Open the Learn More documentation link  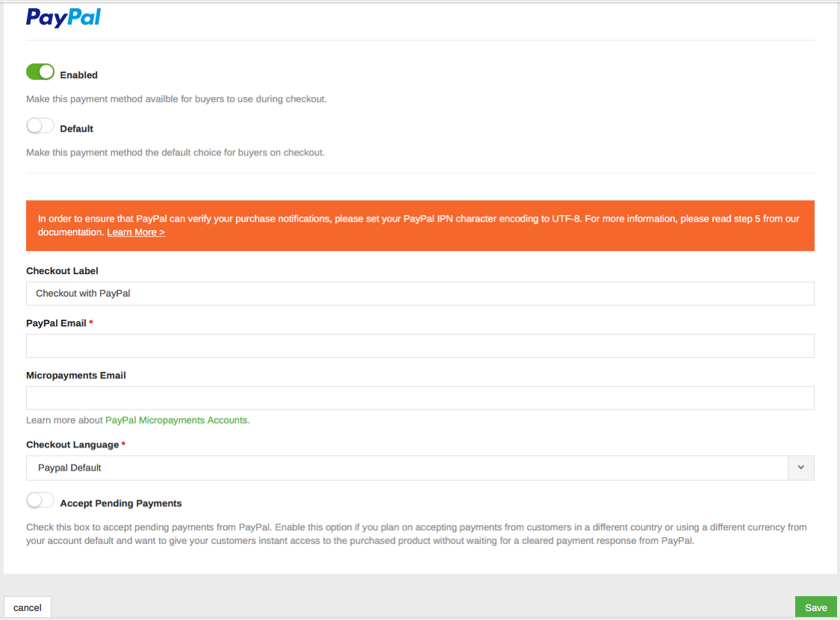point(136,232)
